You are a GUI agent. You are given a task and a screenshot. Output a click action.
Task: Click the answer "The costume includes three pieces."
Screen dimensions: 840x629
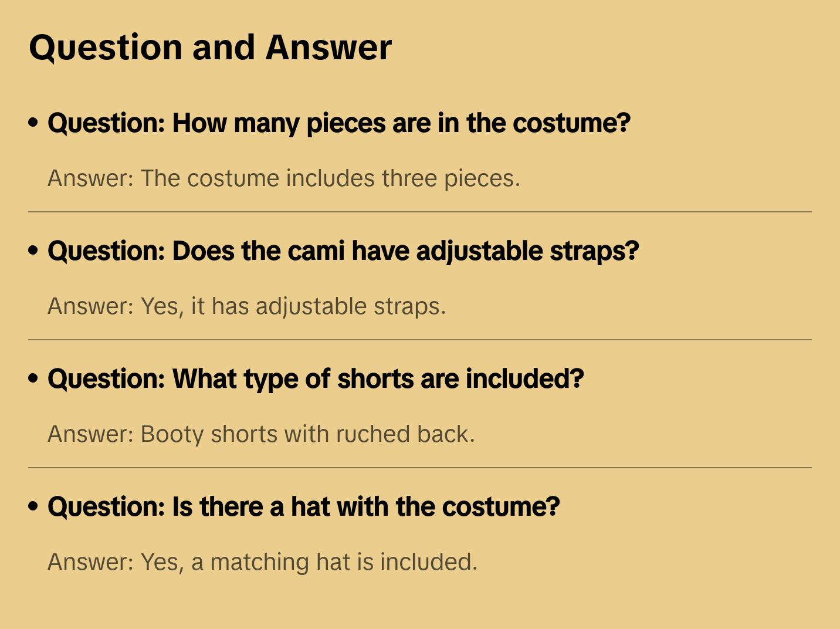coord(284,178)
